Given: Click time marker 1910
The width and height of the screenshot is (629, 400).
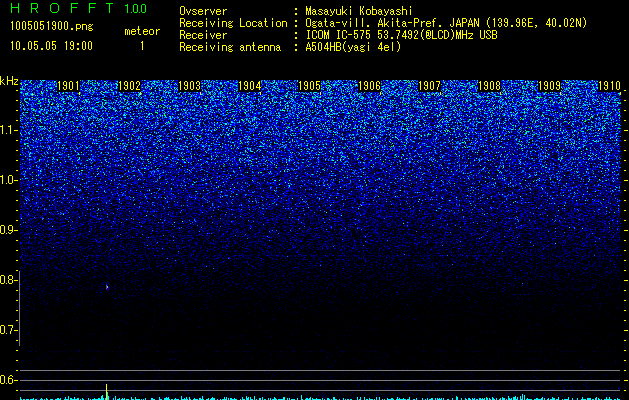Looking at the screenshot, I should [609, 86].
